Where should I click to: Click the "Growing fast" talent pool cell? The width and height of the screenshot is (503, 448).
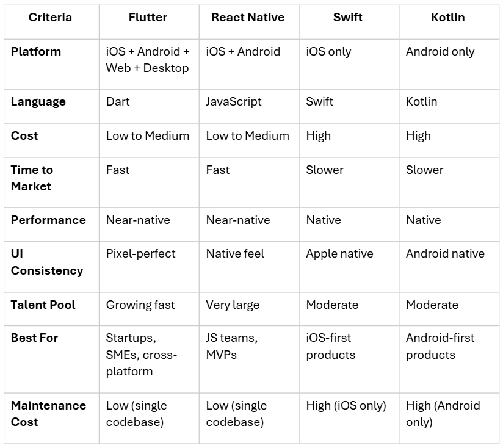[x=140, y=305]
